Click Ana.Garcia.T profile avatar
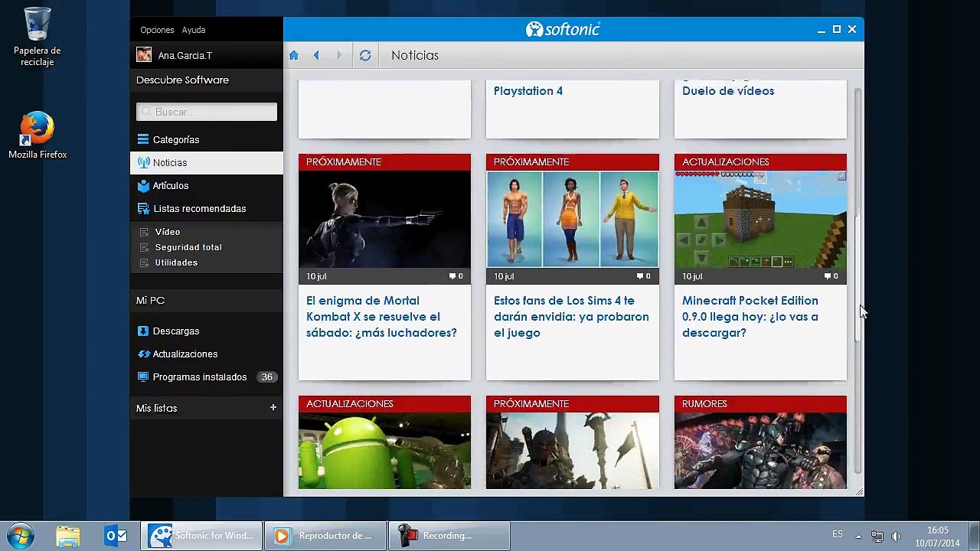This screenshot has width=980, height=551. (143, 55)
